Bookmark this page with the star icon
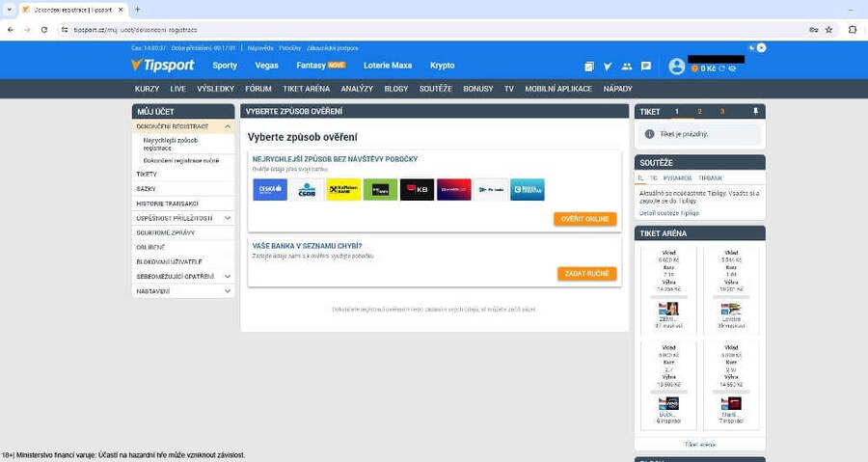The height and width of the screenshot is (462, 868). pyautogui.click(x=828, y=30)
